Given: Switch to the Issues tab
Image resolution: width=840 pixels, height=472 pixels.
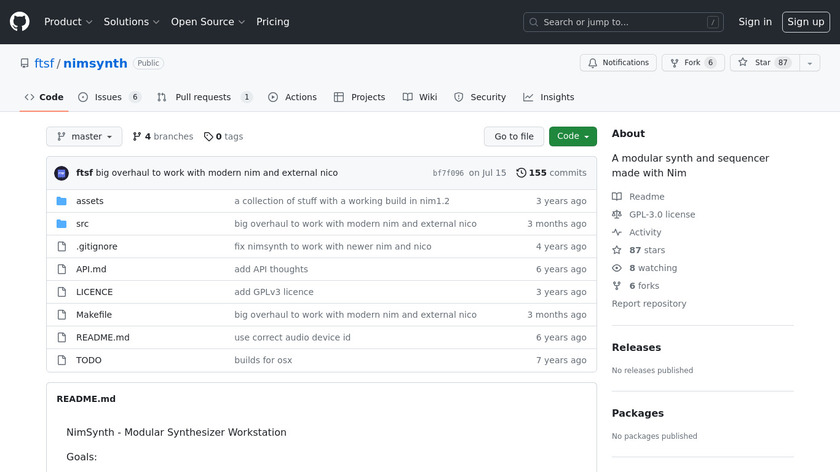Looking at the screenshot, I should 109,97.
